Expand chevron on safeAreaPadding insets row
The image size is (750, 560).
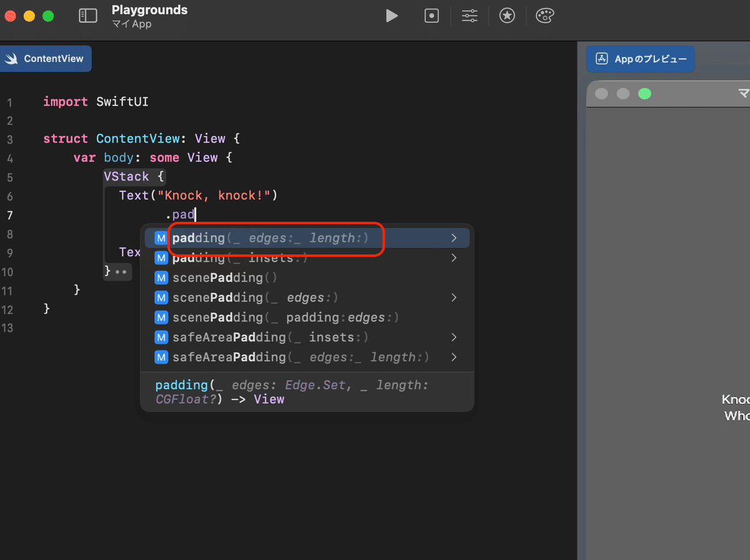click(454, 337)
